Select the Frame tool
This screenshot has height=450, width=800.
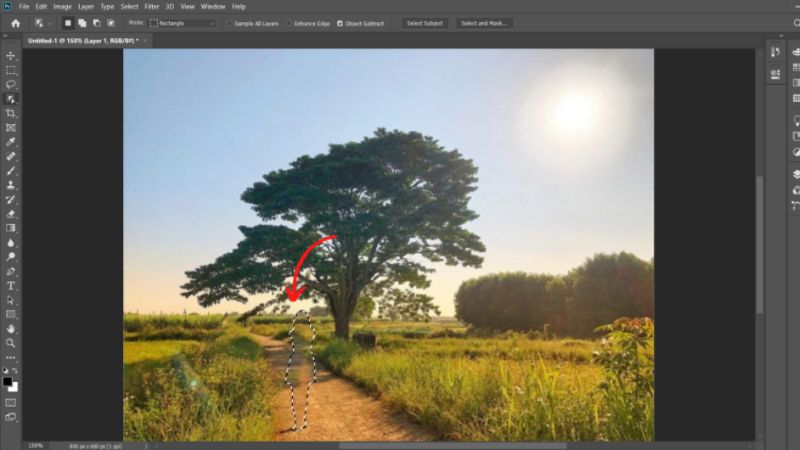[x=11, y=128]
